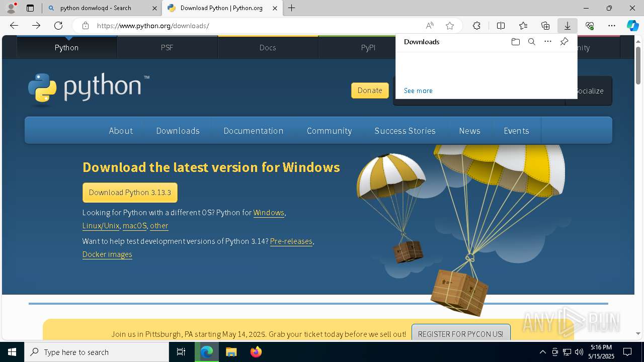Open the network tray icon
Image resolution: width=644 pixels, height=362 pixels.
(567, 352)
